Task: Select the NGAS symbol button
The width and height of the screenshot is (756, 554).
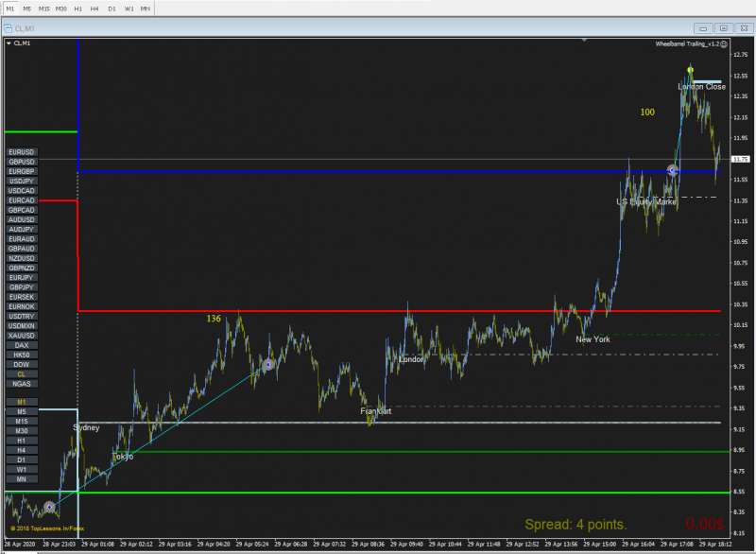Action: pos(22,384)
